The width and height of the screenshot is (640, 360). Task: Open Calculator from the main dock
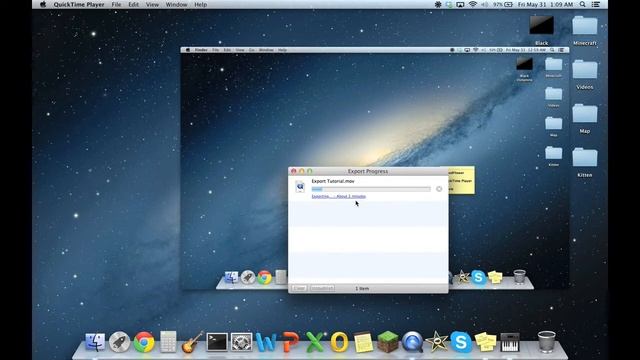(x=168, y=342)
